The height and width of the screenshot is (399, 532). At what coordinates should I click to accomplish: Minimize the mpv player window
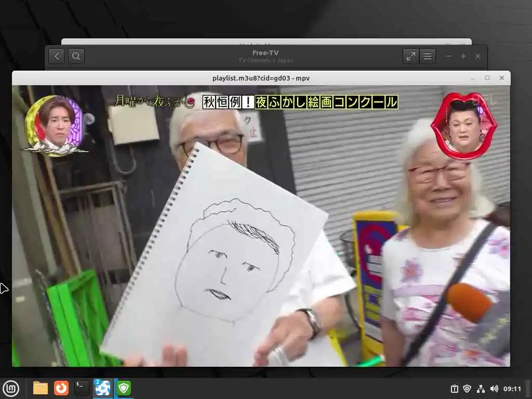(x=473, y=78)
